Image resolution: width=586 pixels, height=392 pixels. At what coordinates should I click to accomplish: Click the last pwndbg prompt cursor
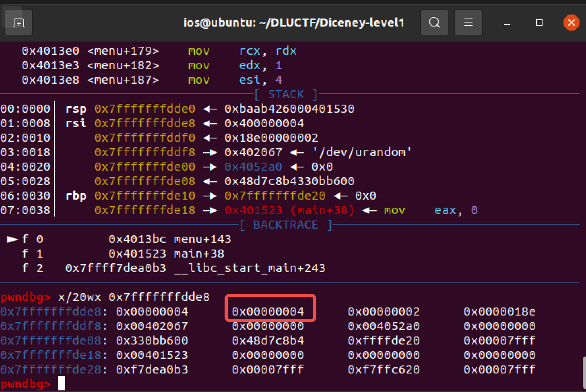pos(61,384)
